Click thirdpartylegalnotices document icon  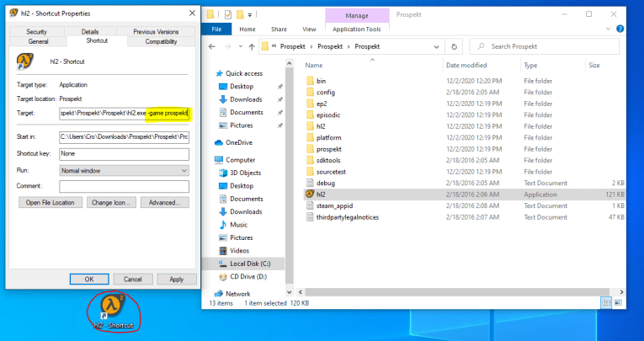310,217
